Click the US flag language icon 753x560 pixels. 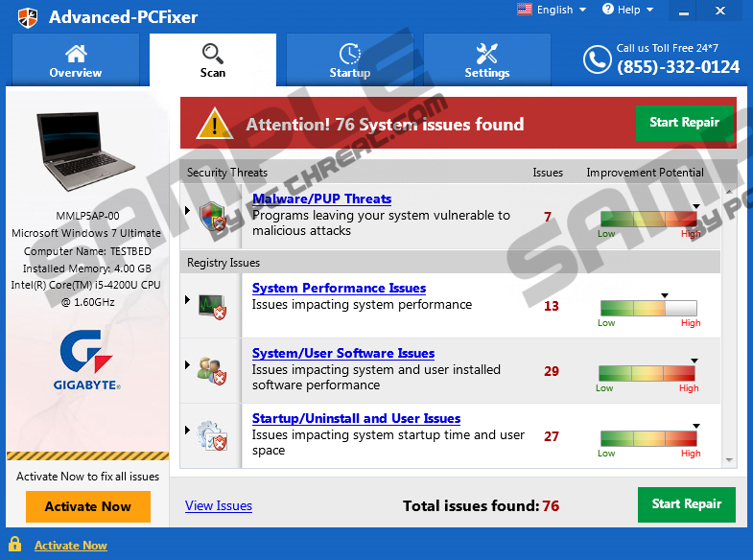tap(525, 10)
